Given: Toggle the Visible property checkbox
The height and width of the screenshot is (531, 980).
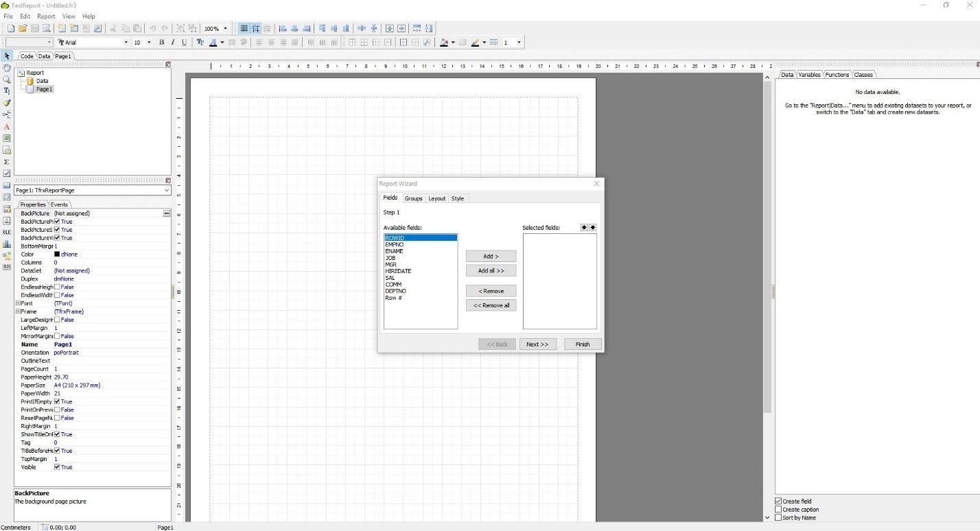Looking at the screenshot, I should [x=57, y=467].
